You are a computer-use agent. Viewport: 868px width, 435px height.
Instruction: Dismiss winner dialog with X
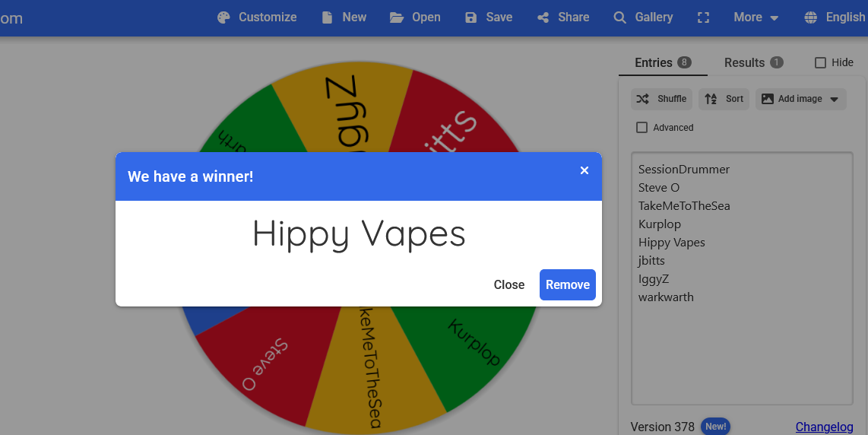(x=584, y=170)
